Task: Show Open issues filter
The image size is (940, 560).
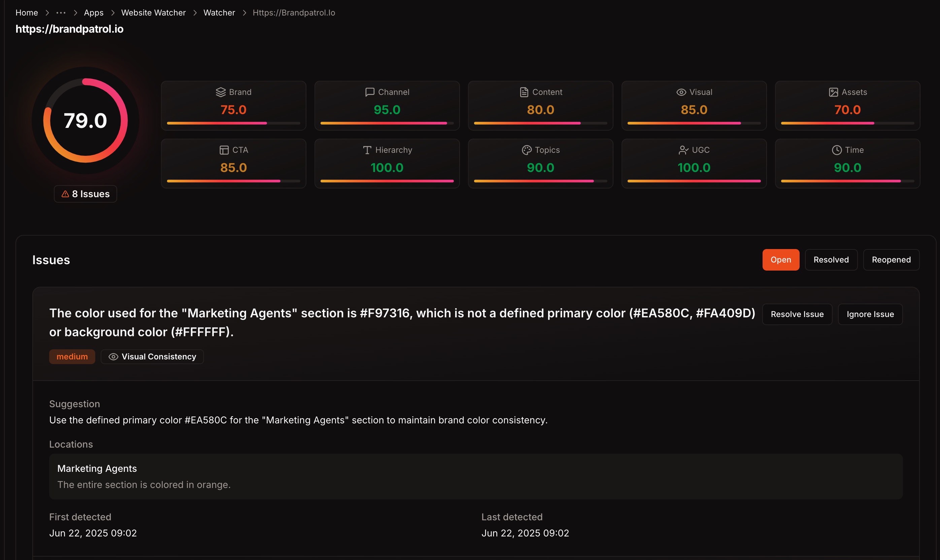Action: pos(780,259)
